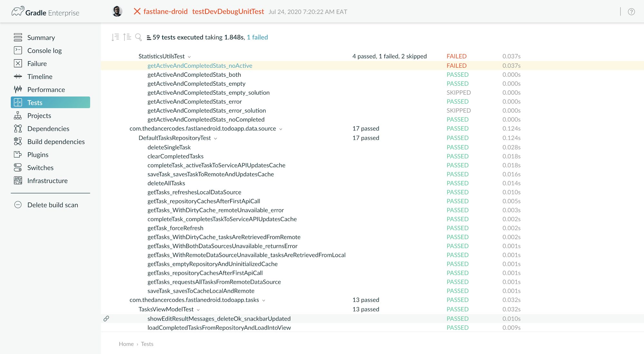Collapse the StatisticsUtilsTest group

pyautogui.click(x=189, y=56)
